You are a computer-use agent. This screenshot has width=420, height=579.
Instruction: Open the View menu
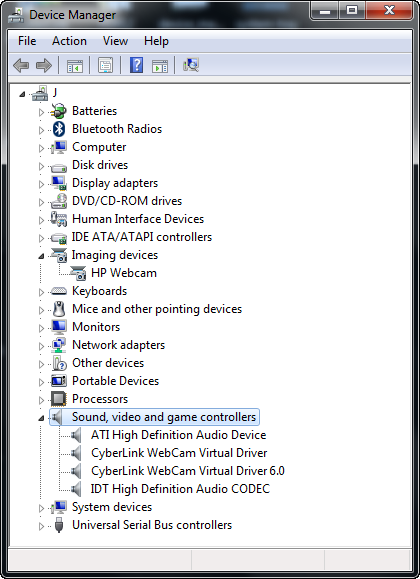pyautogui.click(x=116, y=41)
